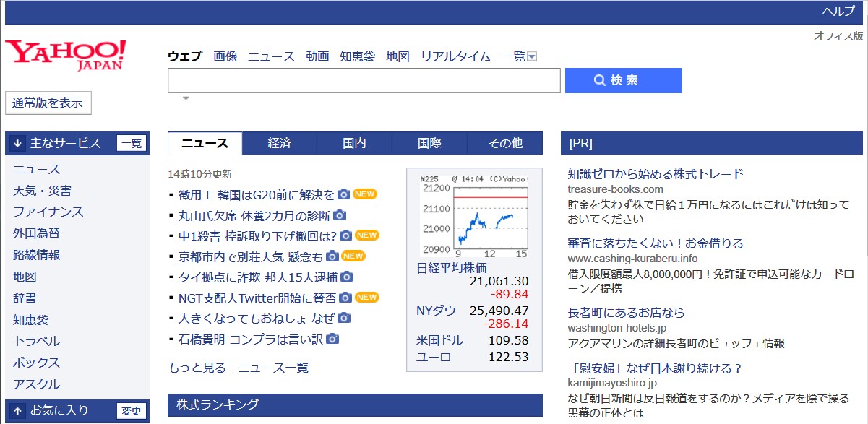Expand the suggestion arrow below the search box
The height and width of the screenshot is (424, 868).
(186, 97)
